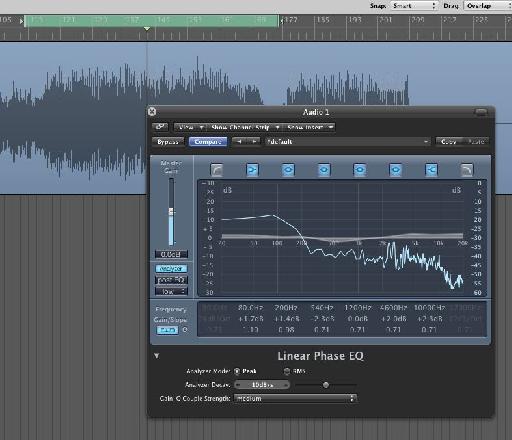Load the previous plugin setting arrow
This screenshot has height=440, width=512.
coord(239,142)
